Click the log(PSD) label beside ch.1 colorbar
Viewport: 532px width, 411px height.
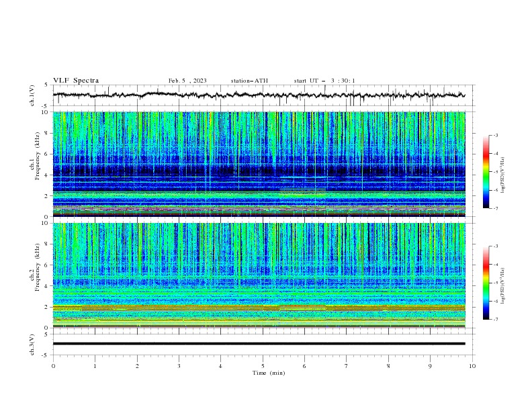coord(502,175)
